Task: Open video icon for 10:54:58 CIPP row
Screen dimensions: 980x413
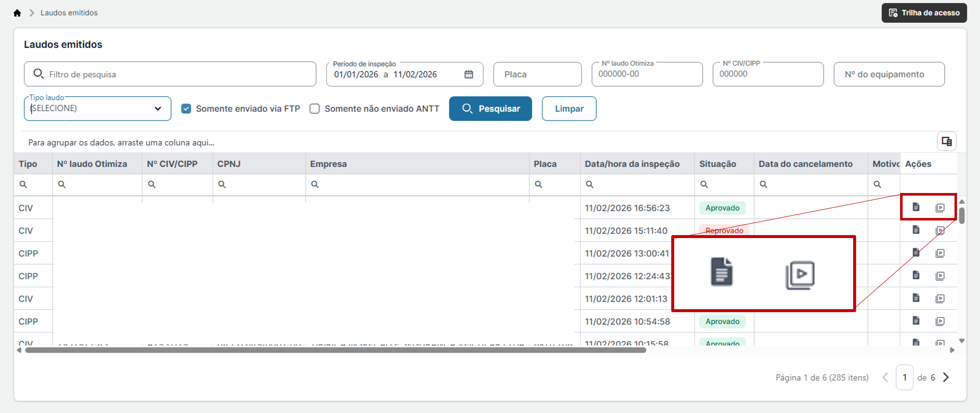Action: point(940,321)
